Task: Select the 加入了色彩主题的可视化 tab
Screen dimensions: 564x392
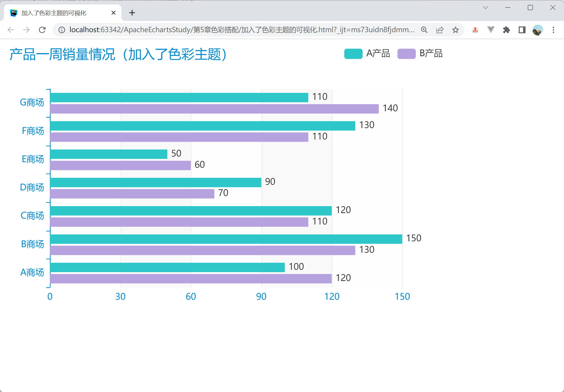Action: pos(54,13)
